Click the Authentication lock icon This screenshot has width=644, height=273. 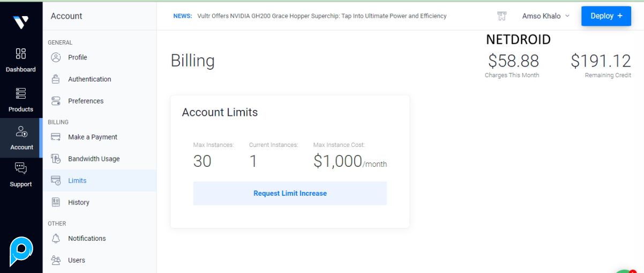[56, 79]
